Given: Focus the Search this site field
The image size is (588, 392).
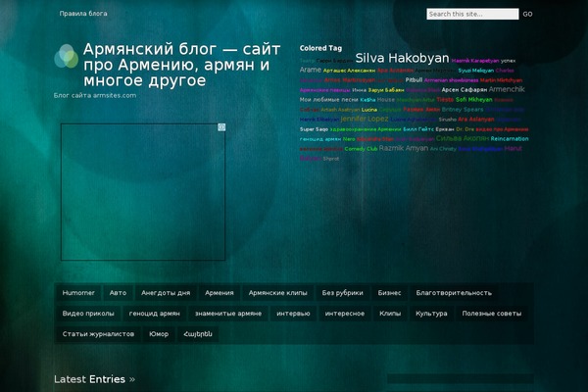Looking at the screenshot, I should tap(472, 14).
